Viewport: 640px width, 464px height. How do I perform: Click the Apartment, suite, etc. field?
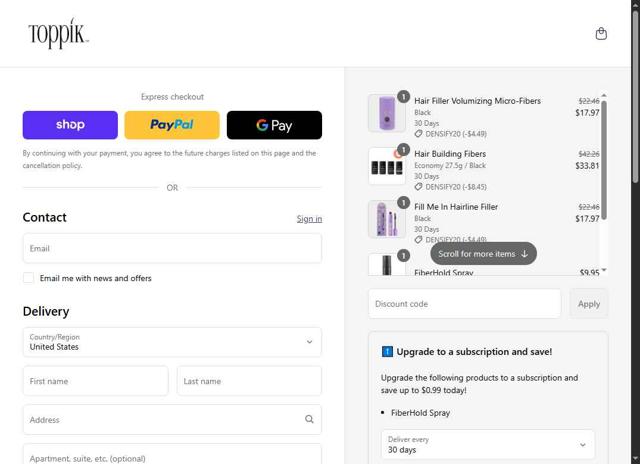point(172,454)
